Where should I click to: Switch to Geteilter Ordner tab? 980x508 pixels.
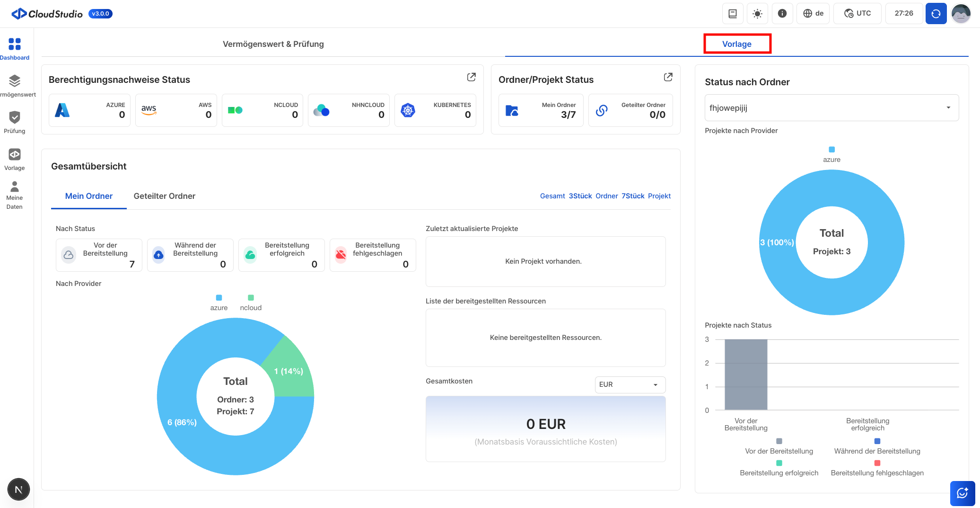pyautogui.click(x=164, y=196)
